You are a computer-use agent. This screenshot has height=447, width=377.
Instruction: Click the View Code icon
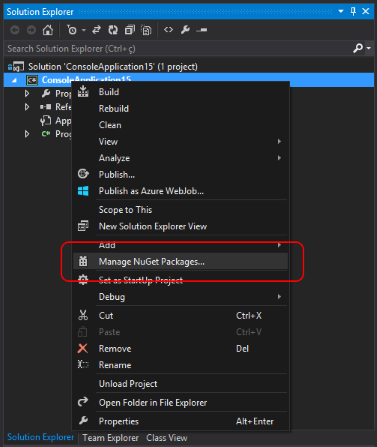pyautogui.click(x=168, y=30)
